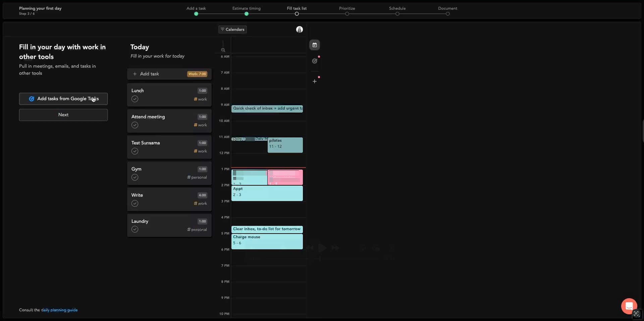Edit the 1:00 time estimate on Attend meeting

(x=202, y=117)
